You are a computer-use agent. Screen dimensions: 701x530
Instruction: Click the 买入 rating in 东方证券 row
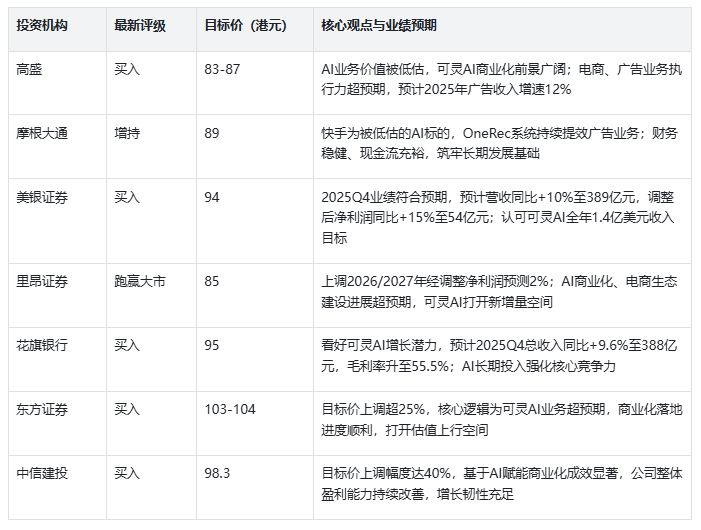127,409
